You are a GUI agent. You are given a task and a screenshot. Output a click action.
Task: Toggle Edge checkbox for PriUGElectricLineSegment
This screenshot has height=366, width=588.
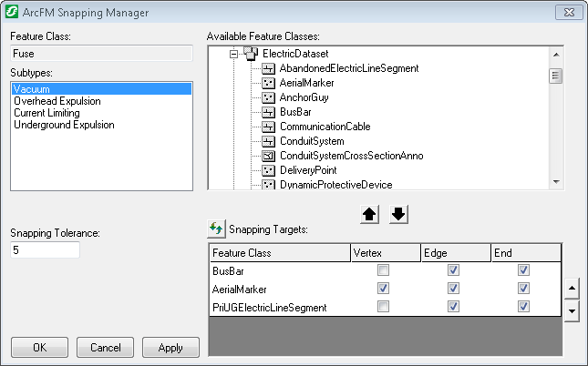453,307
